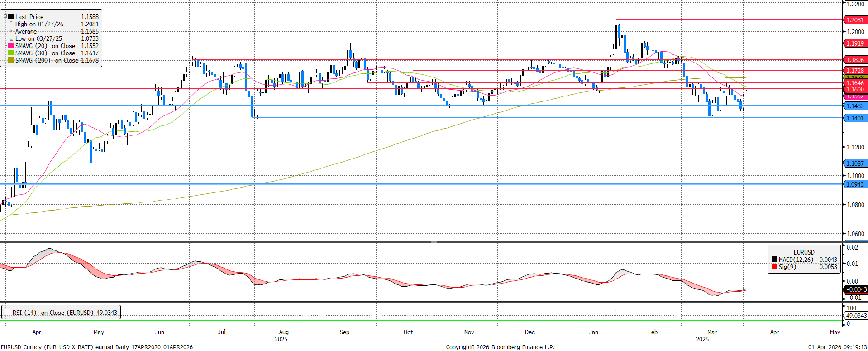Click the blue 1.1401 price axis tag

(x=854, y=118)
